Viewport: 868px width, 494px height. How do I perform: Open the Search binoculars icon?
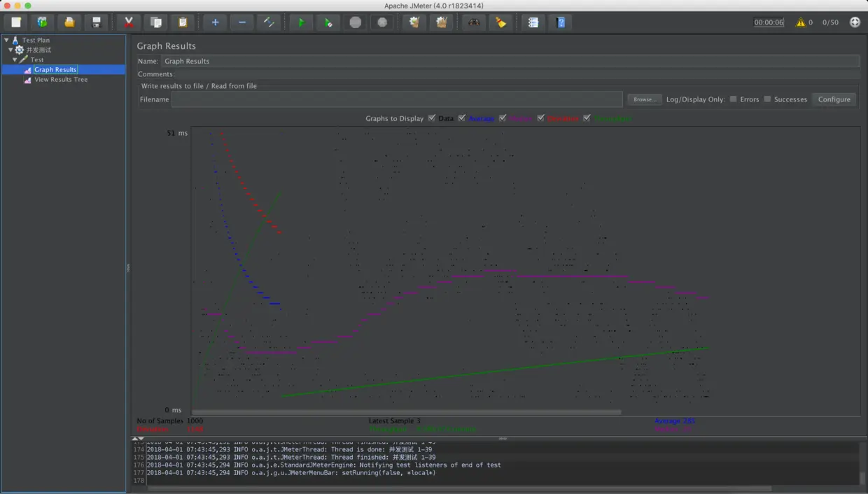(x=474, y=22)
